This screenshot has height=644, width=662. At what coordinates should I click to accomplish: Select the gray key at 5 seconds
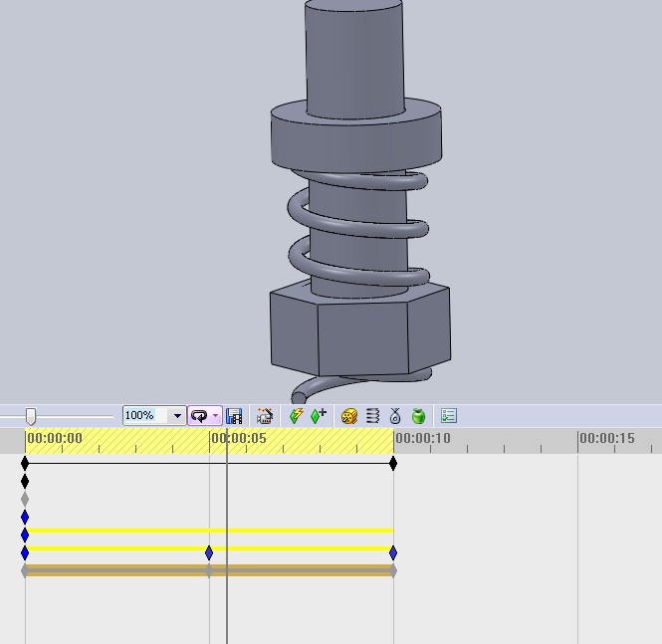click(209, 571)
